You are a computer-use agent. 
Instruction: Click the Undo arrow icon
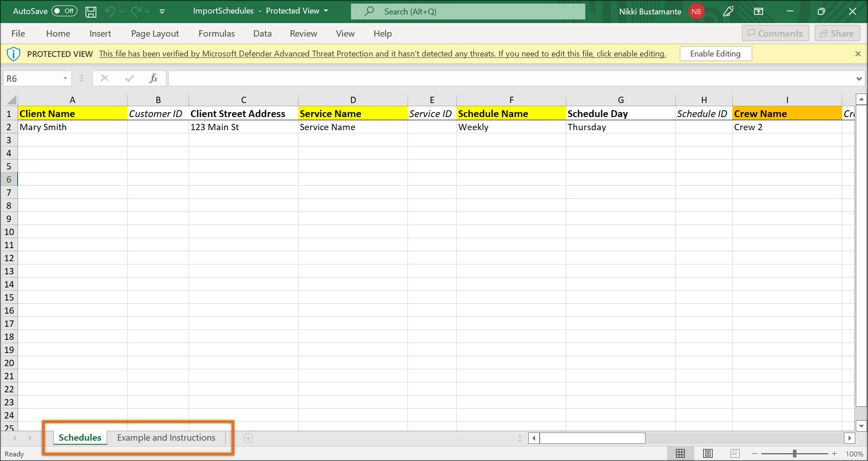point(110,12)
